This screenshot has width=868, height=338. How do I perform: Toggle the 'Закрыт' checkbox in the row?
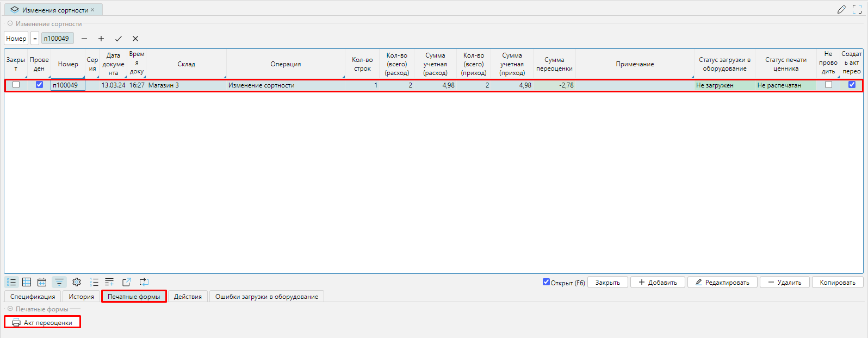pos(16,85)
